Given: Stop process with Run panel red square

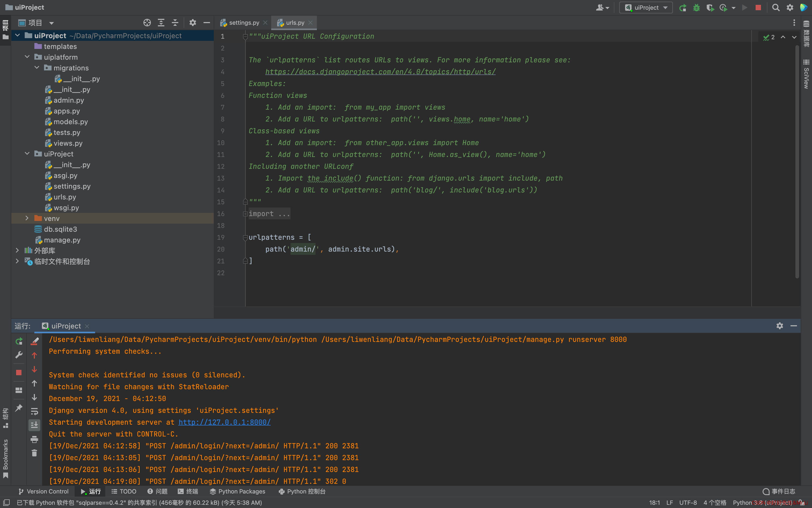Looking at the screenshot, I should click(x=19, y=373).
